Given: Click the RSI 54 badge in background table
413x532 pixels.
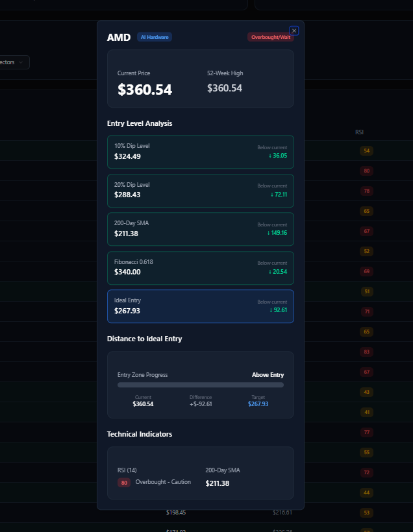Looking at the screenshot, I should (367, 151).
